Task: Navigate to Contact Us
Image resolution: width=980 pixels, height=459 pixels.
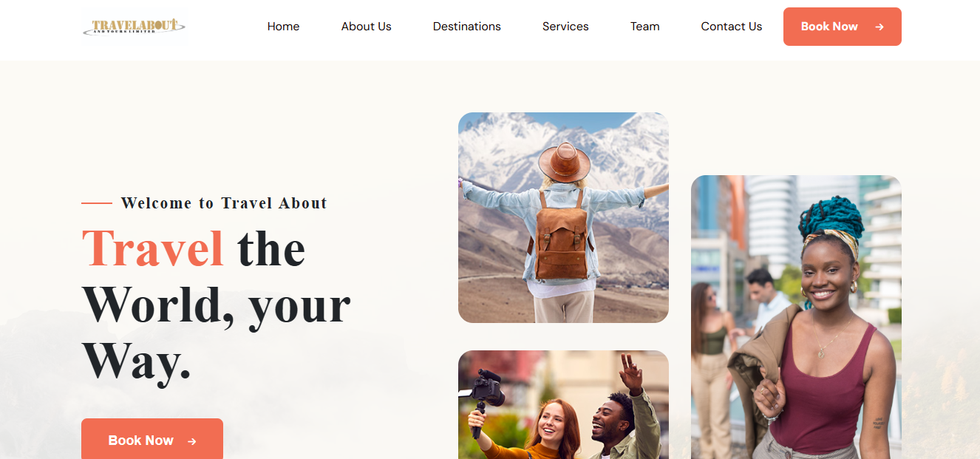Action: (x=731, y=27)
